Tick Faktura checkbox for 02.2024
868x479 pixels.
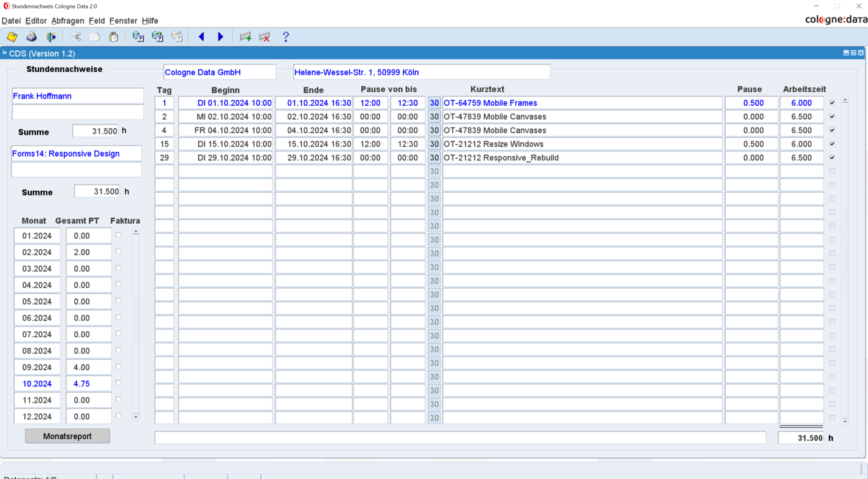pyautogui.click(x=119, y=252)
